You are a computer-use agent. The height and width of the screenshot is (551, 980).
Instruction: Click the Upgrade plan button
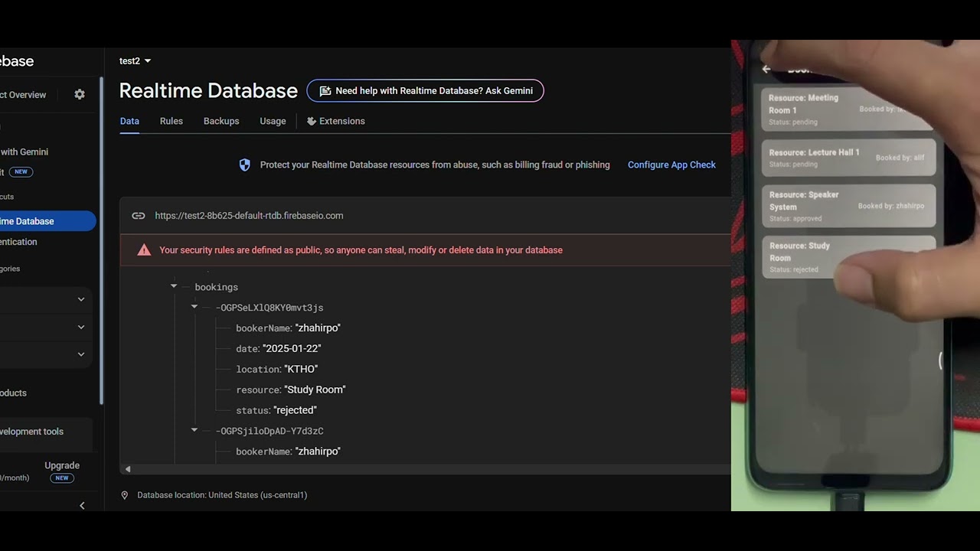click(x=62, y=465)
